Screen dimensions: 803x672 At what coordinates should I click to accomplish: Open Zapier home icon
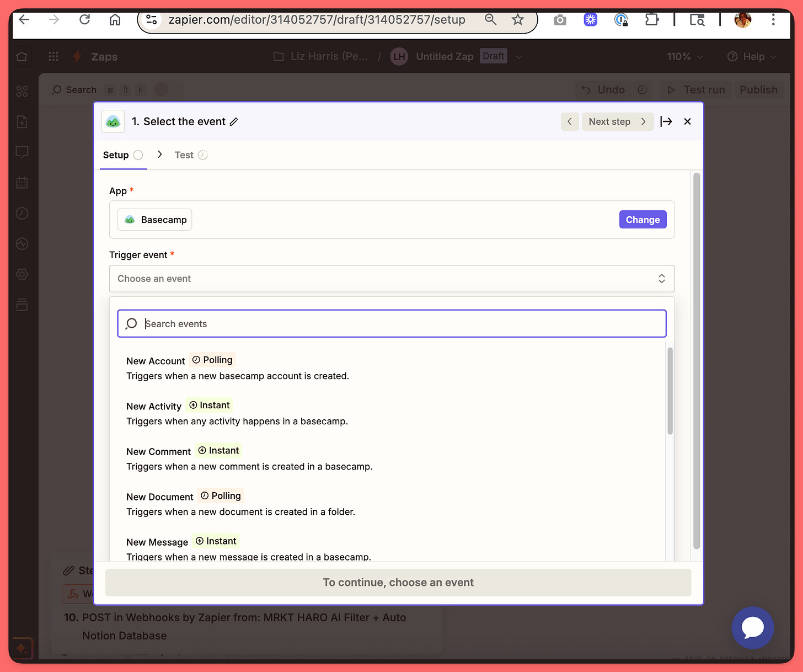click(22, 57)
